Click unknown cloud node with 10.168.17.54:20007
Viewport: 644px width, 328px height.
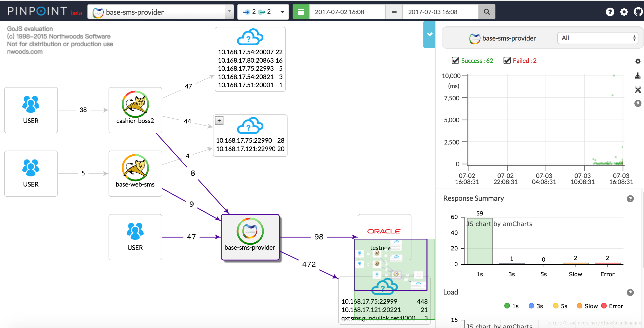tap(250, 59)
